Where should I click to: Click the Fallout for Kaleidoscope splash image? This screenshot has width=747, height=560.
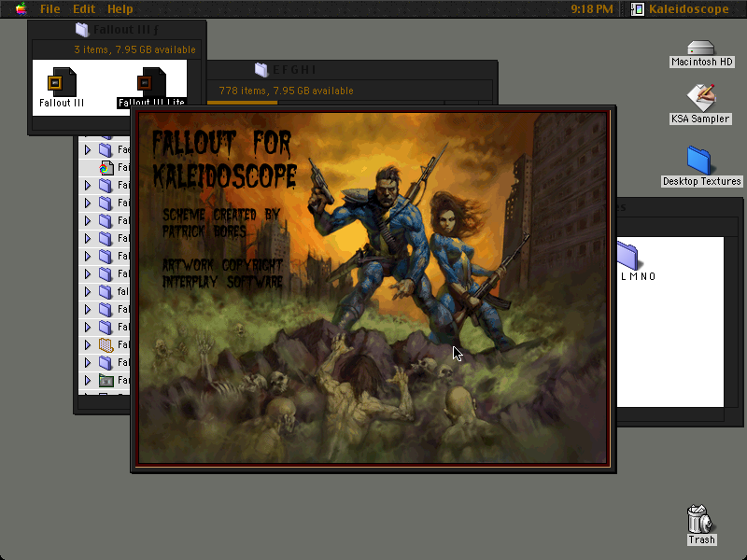tap(373, 287)
